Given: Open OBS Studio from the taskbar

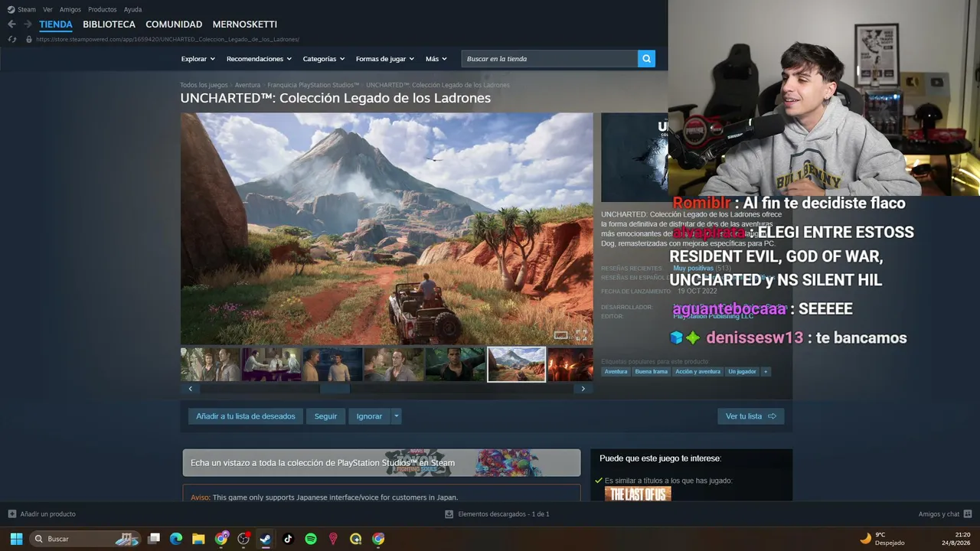Looking at the screenshot, I should tap(243, 539).
